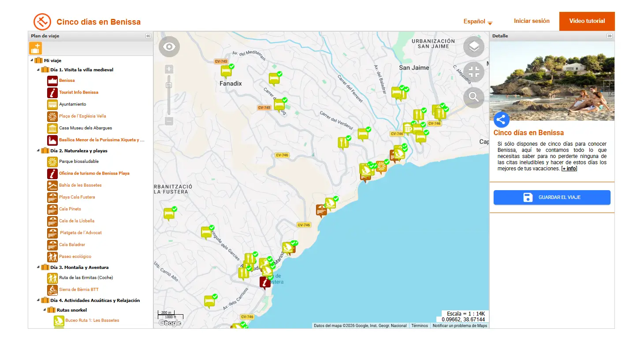The width and height of the screenshot is (644, 342).
Task: Click the Guardar el viaje button
Action: pyautogui.click(x=552, y=198)
